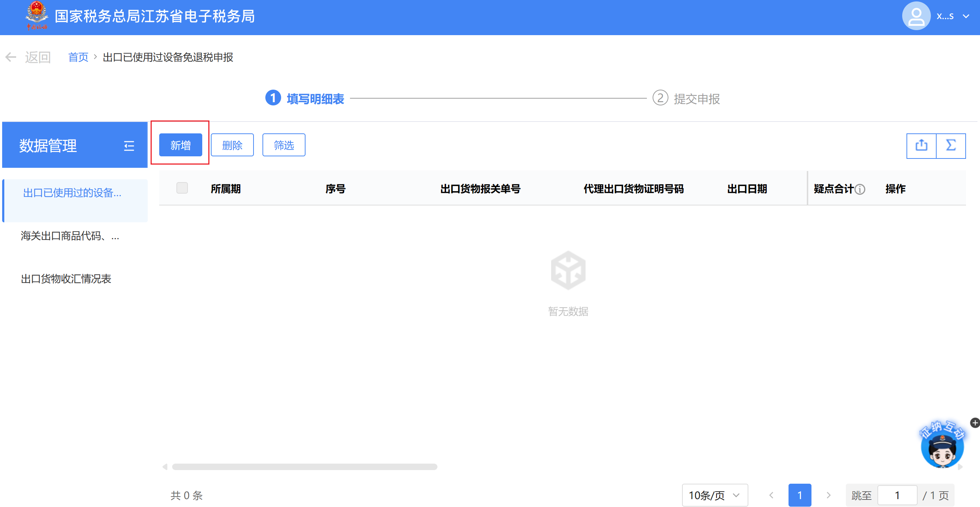This screenshot has height=507, width=980.
Task: Click the back arrow icon
Action: click(11, 57)
